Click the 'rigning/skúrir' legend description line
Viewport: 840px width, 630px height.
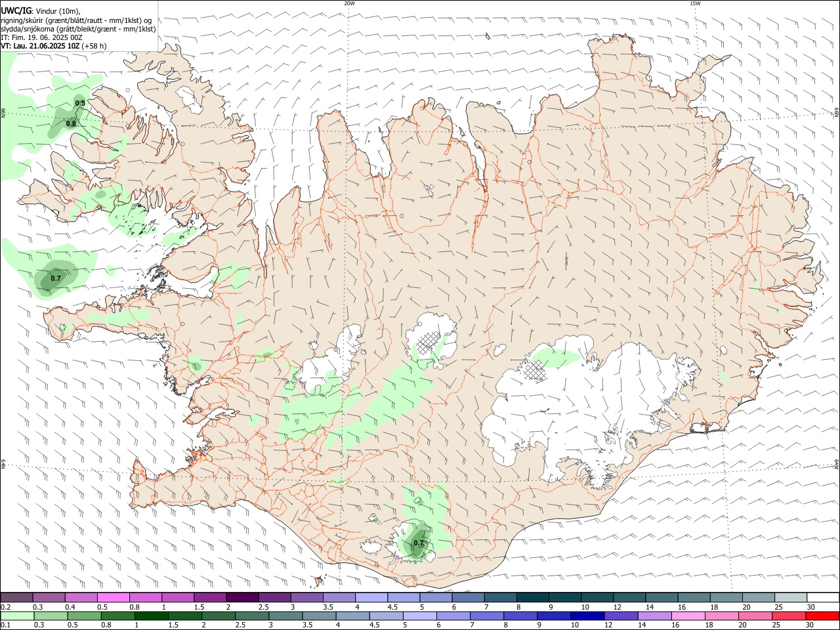point(77,20)
